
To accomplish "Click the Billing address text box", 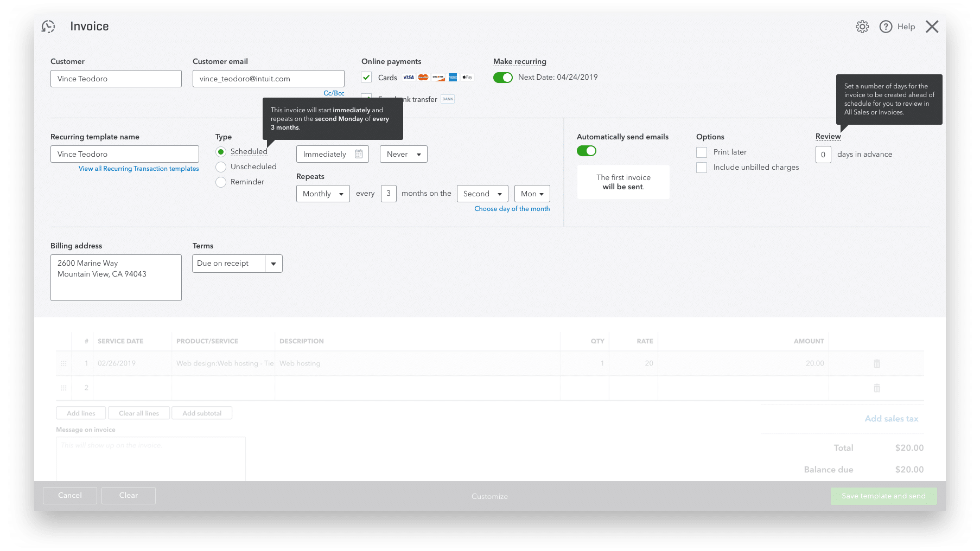I will (x=116, y=278).
